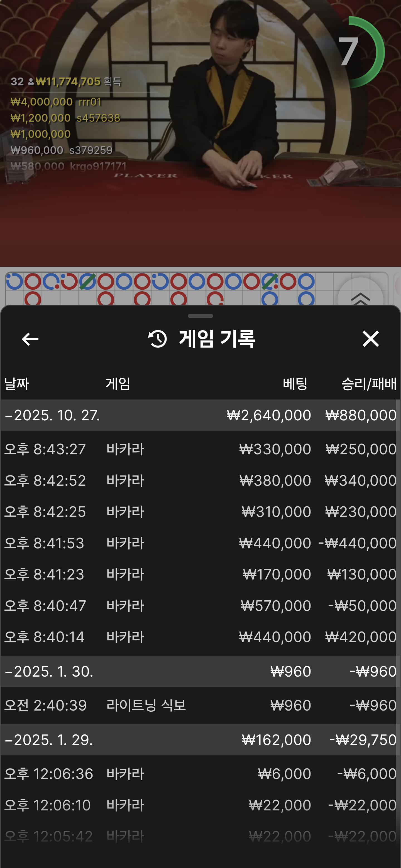The image size is (401, 868).
Task: Open the 라이트닝 식보 record at 오전 2:40:39
Action: (200, 705)
